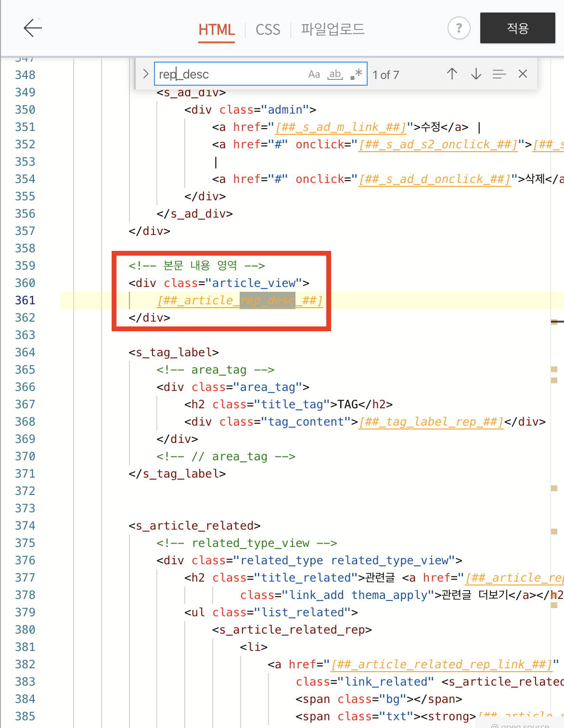Screen dimensions: 564x728
Task: Click the link_related class on line 383
Action: click(386, 682)
